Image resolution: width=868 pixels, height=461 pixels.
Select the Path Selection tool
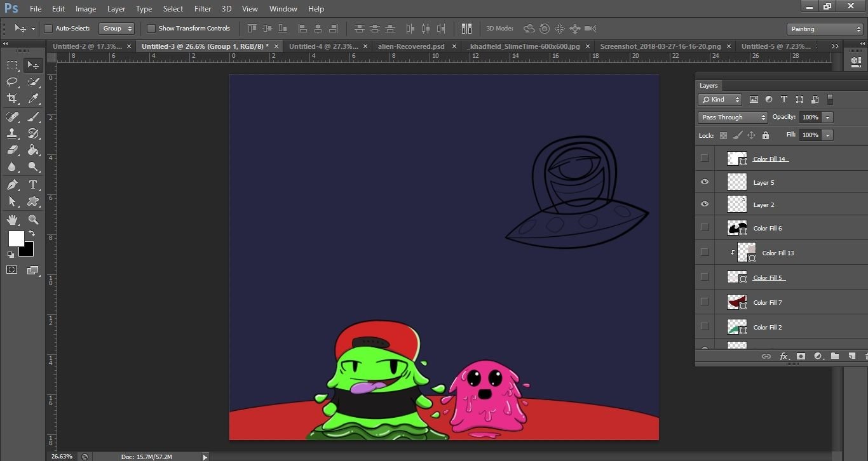tap(12, 201)
